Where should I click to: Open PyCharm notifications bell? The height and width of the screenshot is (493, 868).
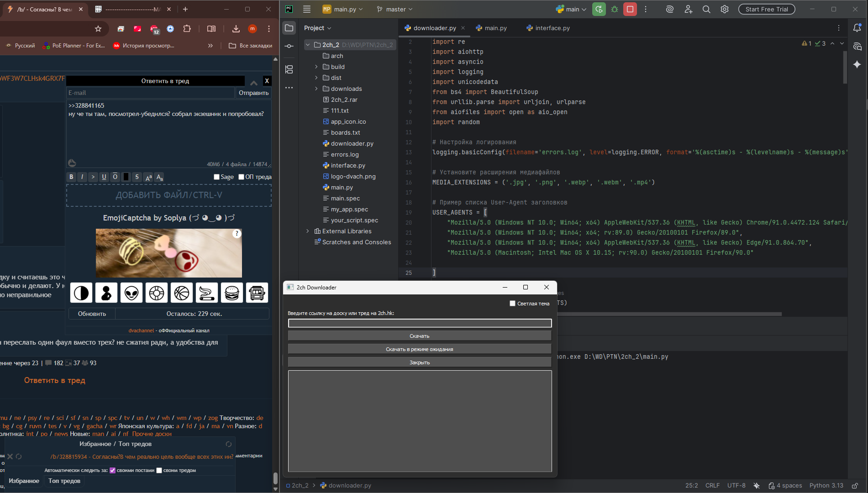(857, 28)
